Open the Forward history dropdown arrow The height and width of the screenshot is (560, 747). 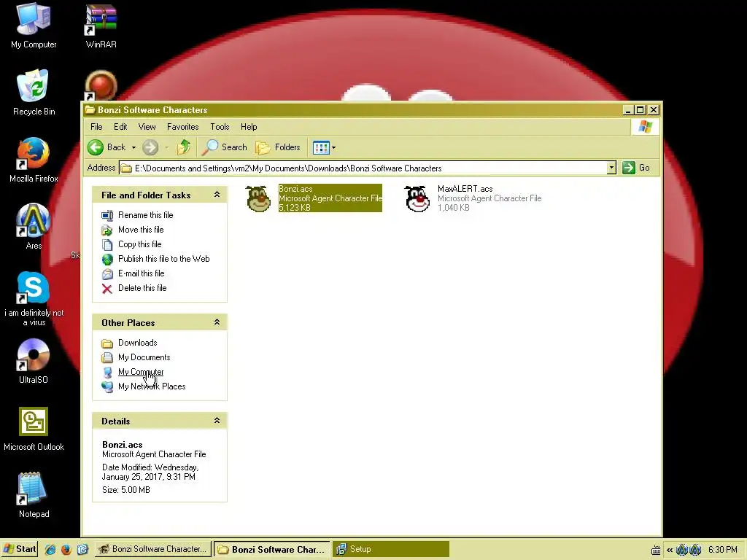tap(167, 147)
